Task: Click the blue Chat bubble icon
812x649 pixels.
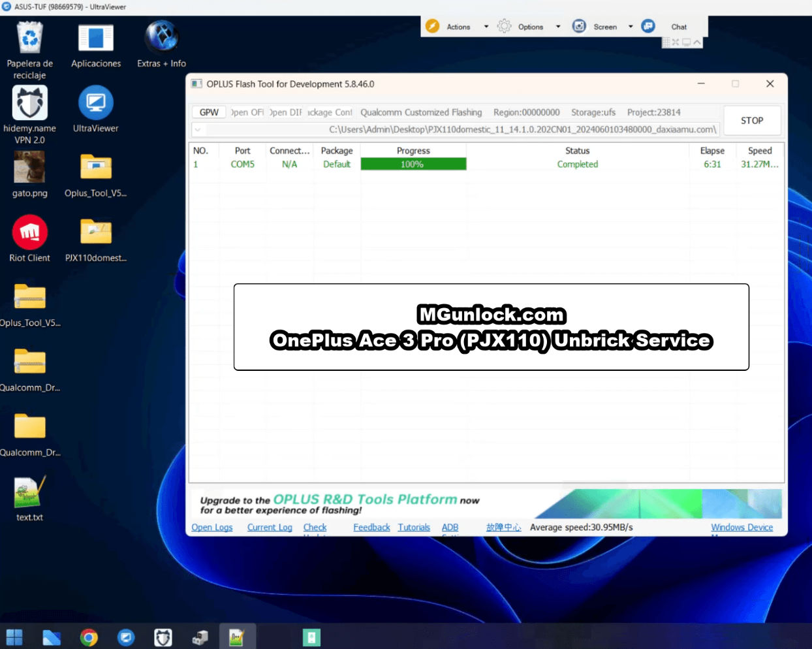Action: pos(648,26)
